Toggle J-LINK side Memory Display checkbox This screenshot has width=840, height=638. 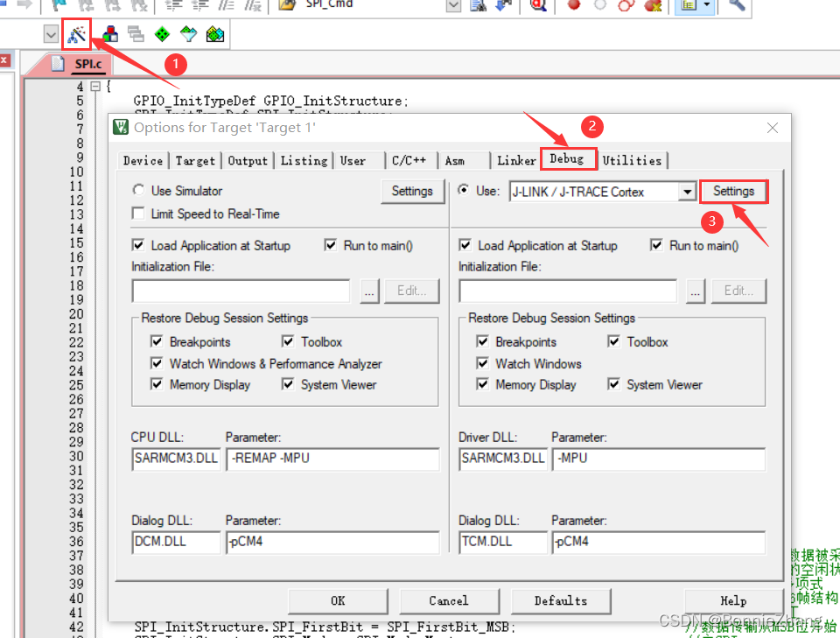483,384
